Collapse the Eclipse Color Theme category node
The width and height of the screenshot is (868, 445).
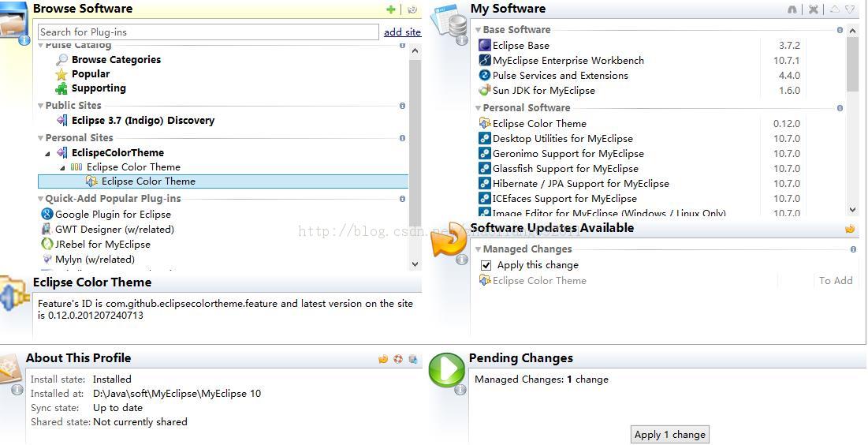tap(62, 168)
